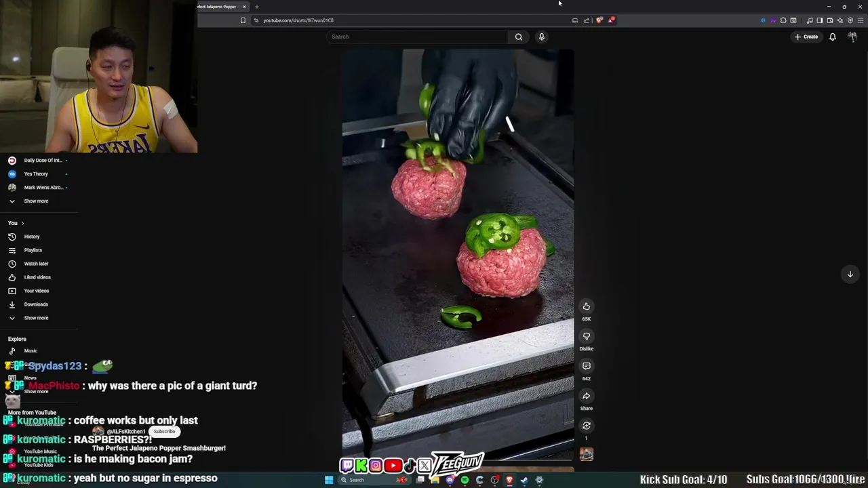868x488 pixels.
Task: Click the browser share page icon
Action: (x=587, y=20)
